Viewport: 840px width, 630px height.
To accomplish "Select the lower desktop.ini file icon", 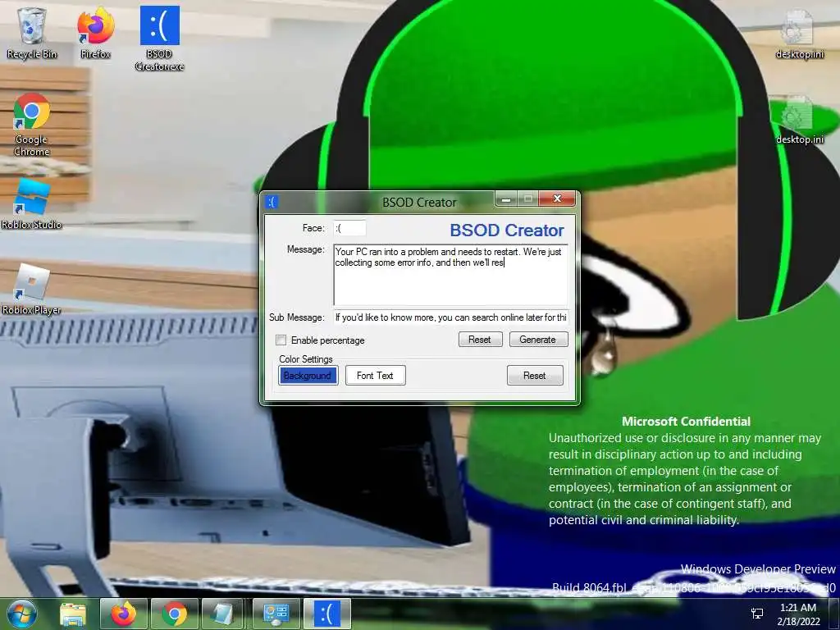I will [x=799, y=119].
